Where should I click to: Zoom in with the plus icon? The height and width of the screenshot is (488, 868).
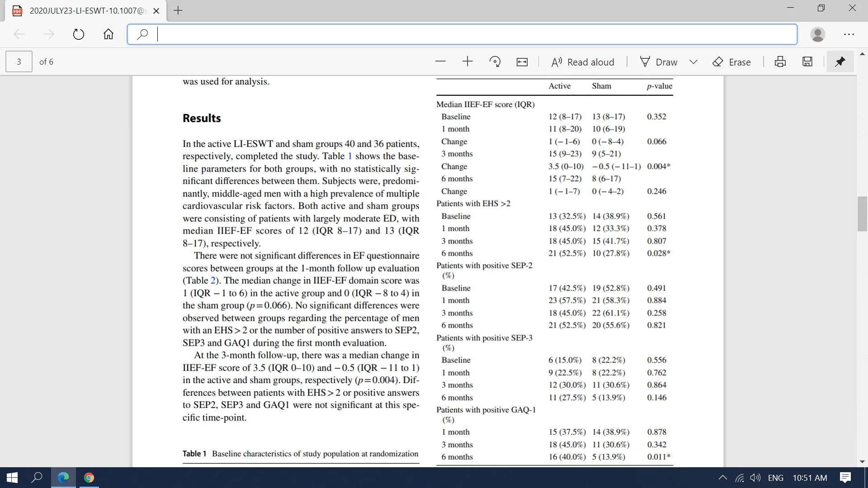(467, 61)
